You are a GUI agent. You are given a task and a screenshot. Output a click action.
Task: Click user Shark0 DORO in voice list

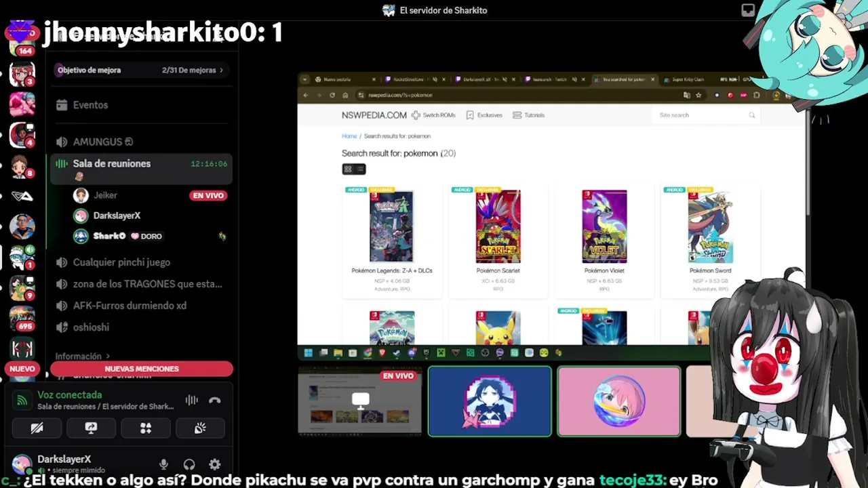tap(119, 236)
